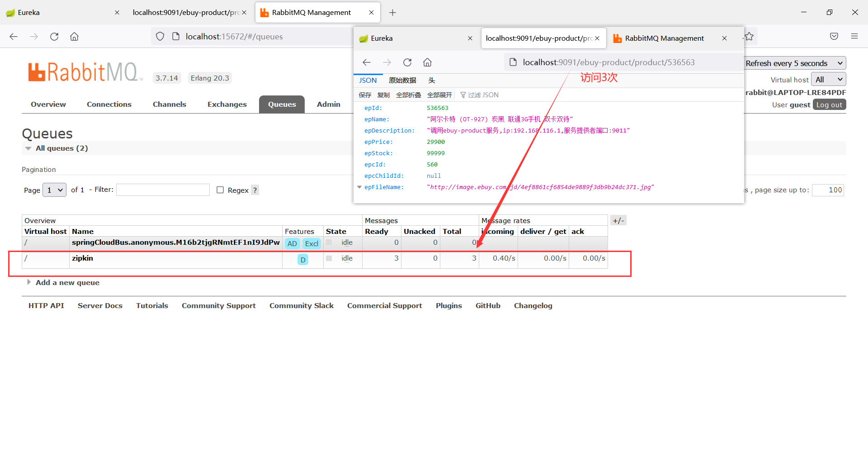868x466 pixels.
Task: Click the +/- columns toggle
Action: 618,221
